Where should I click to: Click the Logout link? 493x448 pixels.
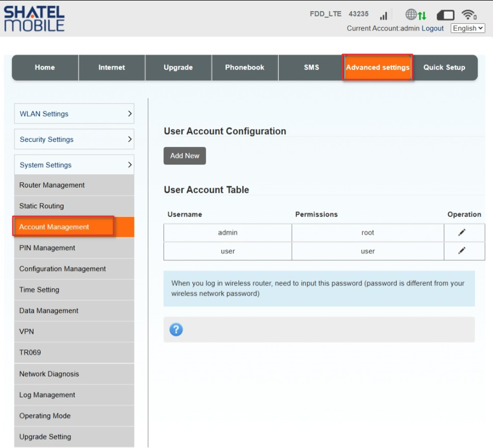(x=432, y=28)
